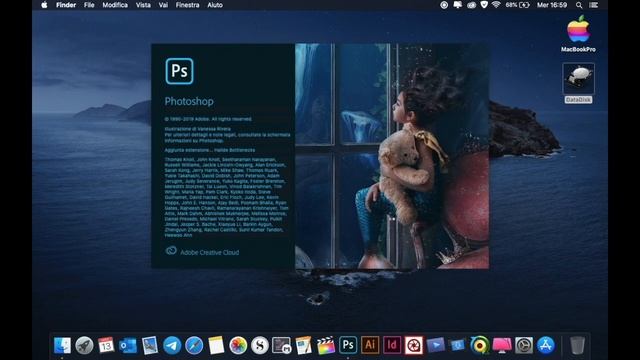Click Adobe Creative Cloud text on splash
640x360 pixels.
[210, 252]
